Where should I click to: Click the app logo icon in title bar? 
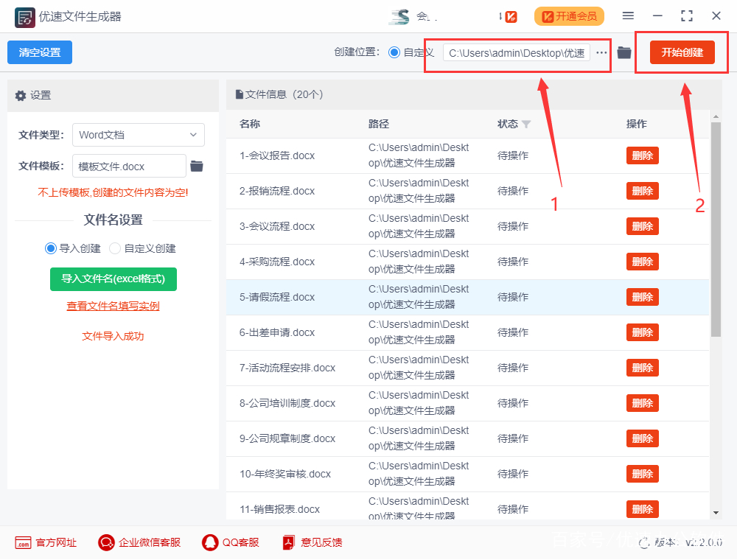(24, 18)
